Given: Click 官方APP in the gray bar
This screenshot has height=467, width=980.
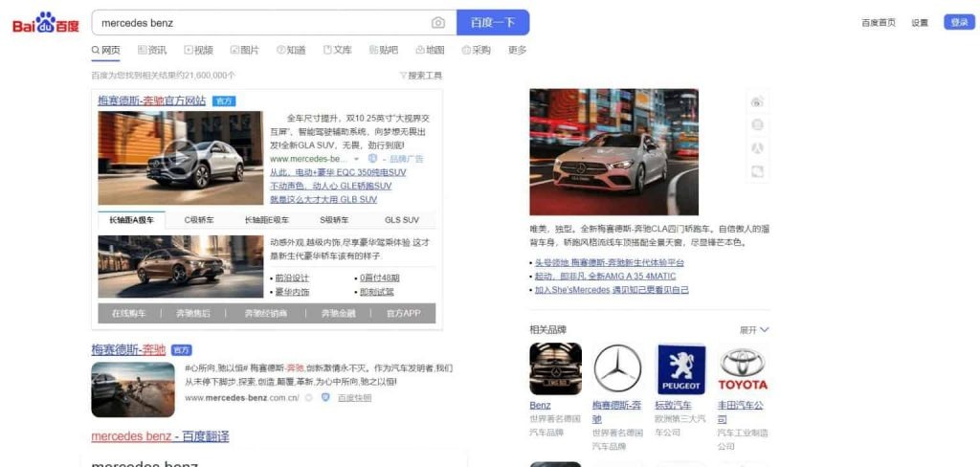Looking at the screenshot, I should 403,313.
